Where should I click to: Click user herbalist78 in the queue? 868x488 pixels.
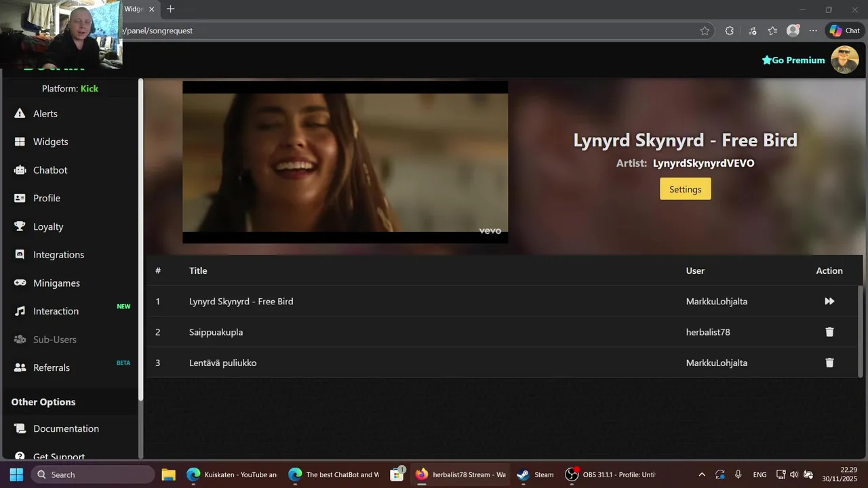click(x=708, y=332)
